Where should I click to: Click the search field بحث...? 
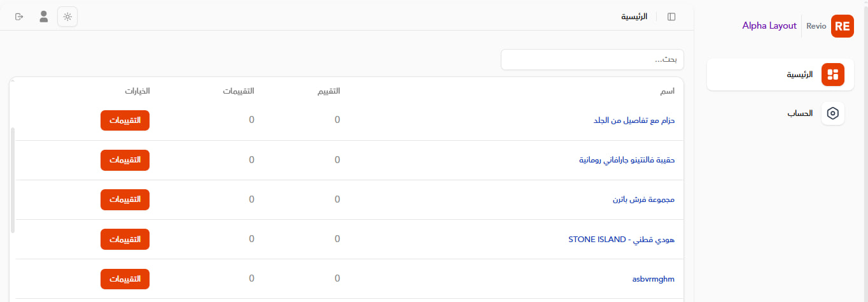pyautogui.click(x=592, y=59)
